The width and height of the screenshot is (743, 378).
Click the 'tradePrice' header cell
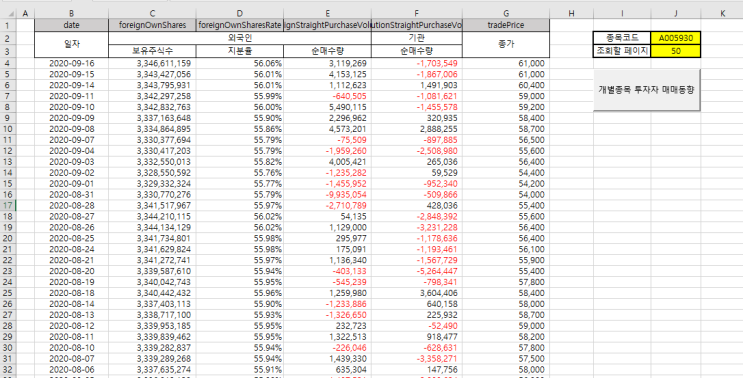click(506, 25)
